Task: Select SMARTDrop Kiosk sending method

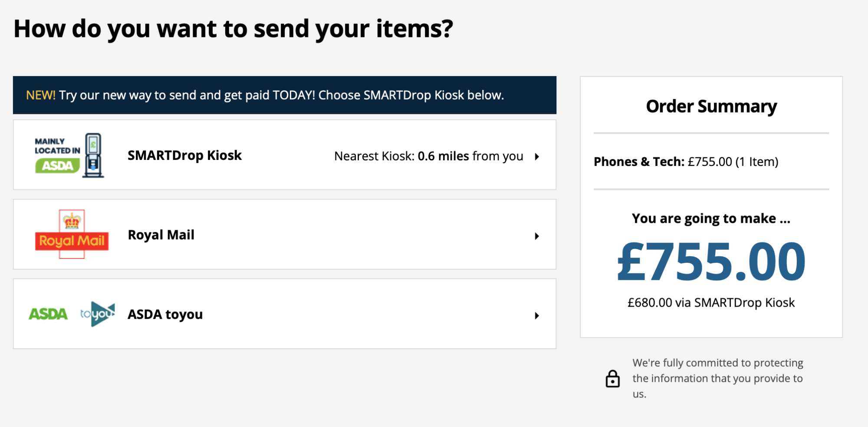Action: pos(184,156)
